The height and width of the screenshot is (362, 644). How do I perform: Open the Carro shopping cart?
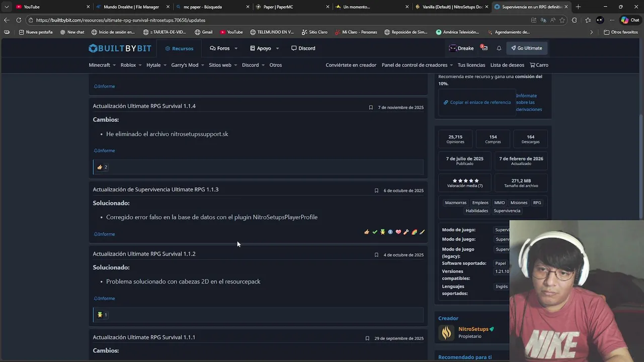tap(539, 65)
